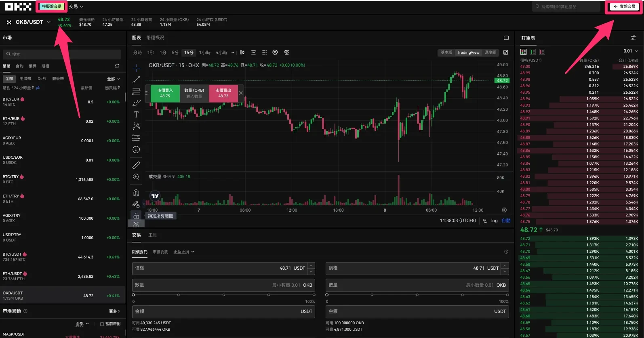Switch chart to 深度圖 mode
This screenshot has height=338, width=644.
(x=490, y=52)
